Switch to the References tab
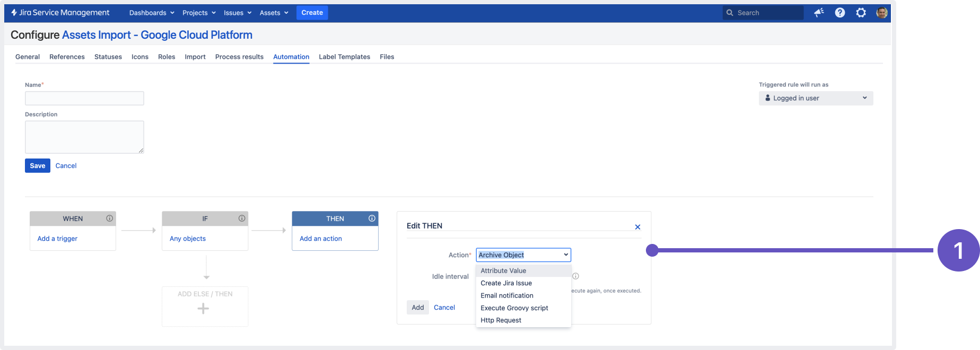This screenshot has height=350, width=980. point(67,57)
